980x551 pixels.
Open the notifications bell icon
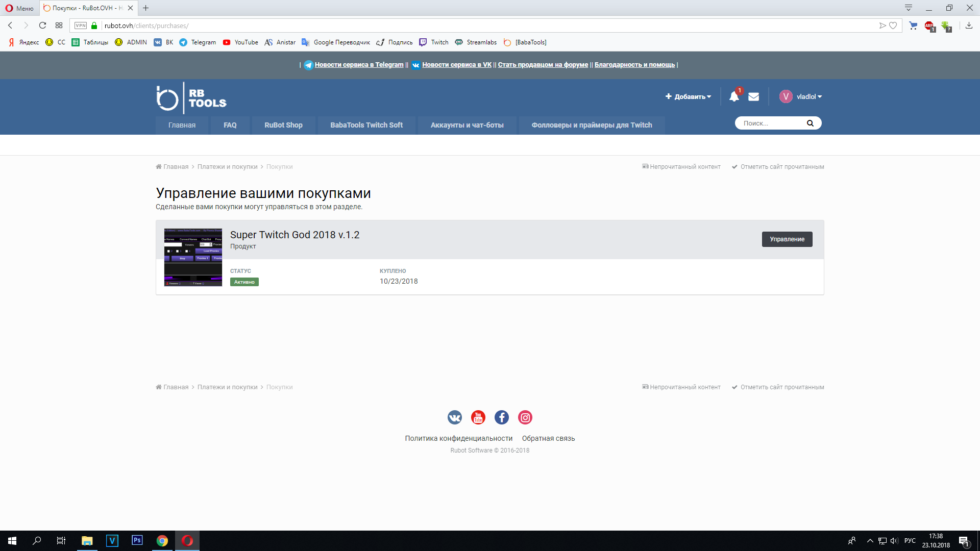point(734,96)
